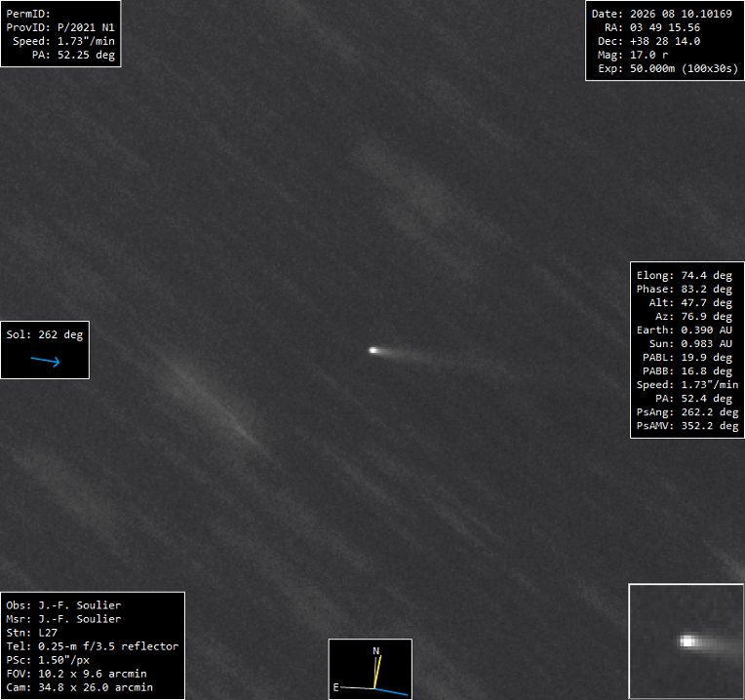The image size is (745, 700).
Task: Click the blue solar direction arrow
Action: [46, 362]
